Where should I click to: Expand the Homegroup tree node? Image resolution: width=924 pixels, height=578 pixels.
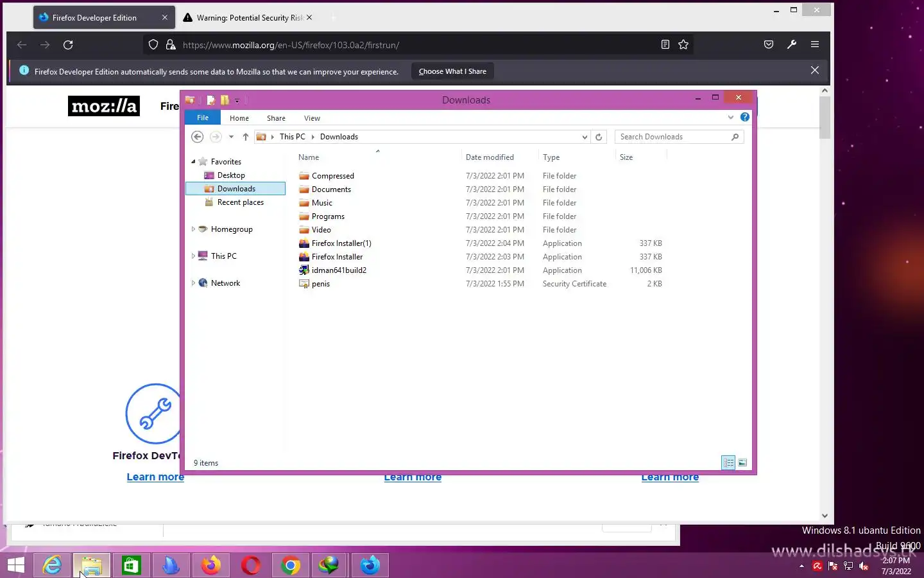tap(193, 229)
